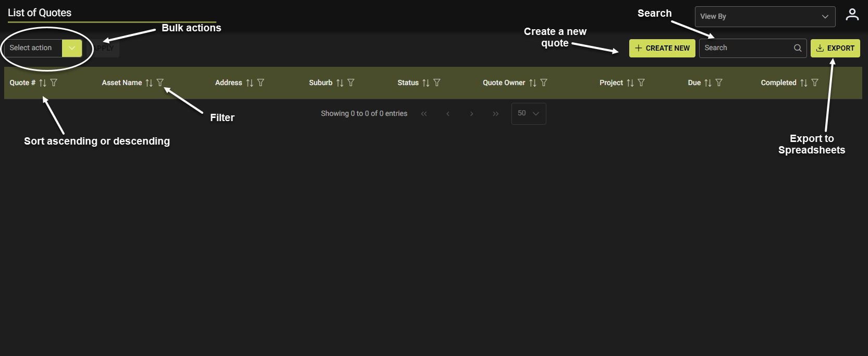868x356 pixels.
Task: Filter the Completed column
Action: tap(815, 82)
